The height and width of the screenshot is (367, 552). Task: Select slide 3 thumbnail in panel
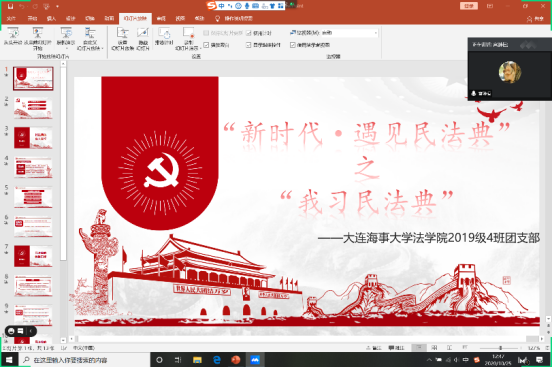[33, 138]
